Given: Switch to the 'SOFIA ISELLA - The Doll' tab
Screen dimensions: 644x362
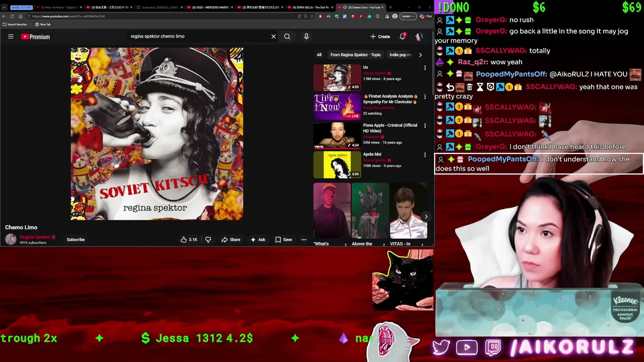Looking at the screenshot, I should point(310,8).
